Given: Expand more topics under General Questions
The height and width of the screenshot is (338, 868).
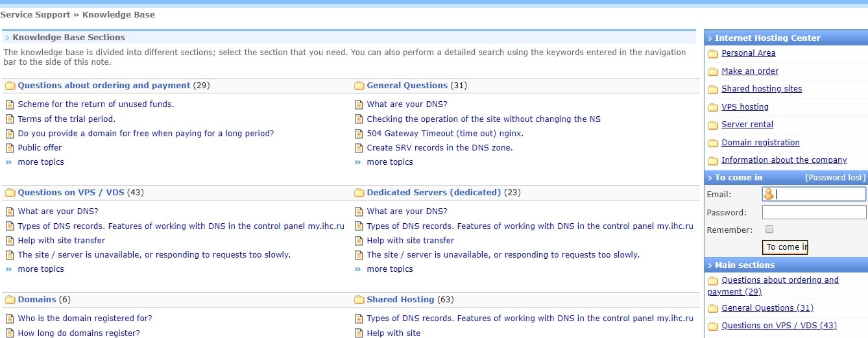Looking at the screenshot, I should pos(390,162).
